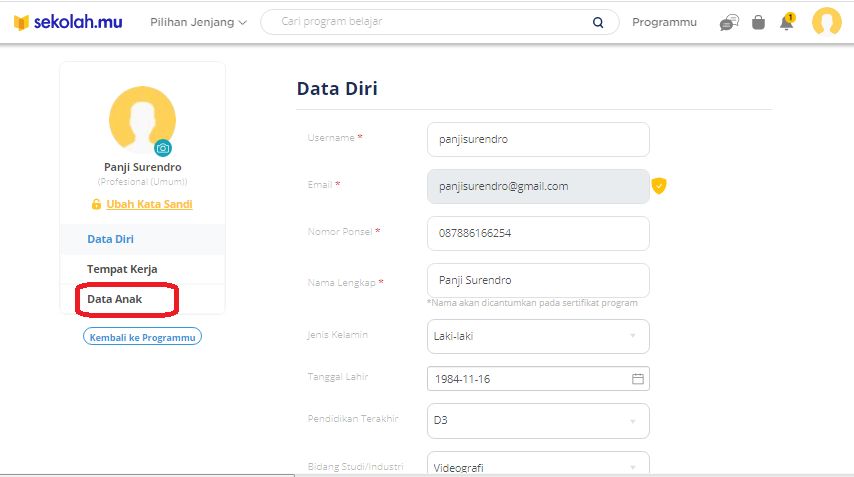Image resolution: width=854 pixels, height=477 pixels.
Task: Click the camera icon on profile photo
Action: point(163,148)
